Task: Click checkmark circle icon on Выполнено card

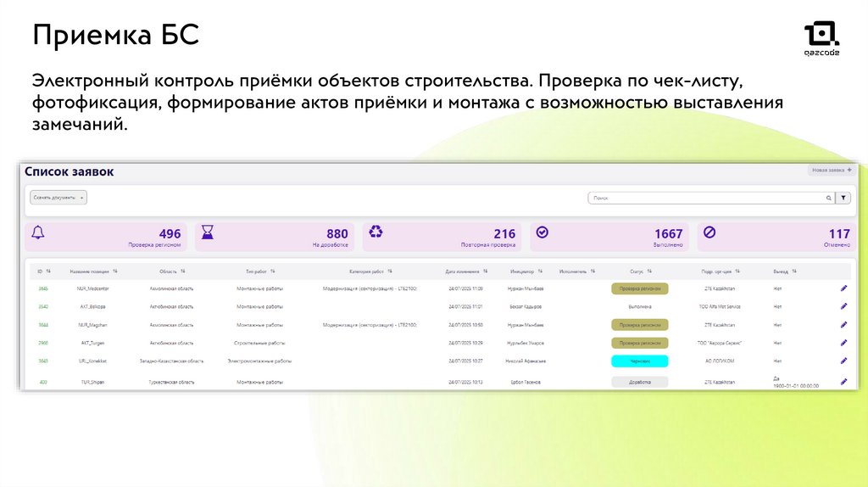Action: pos(542,232)
